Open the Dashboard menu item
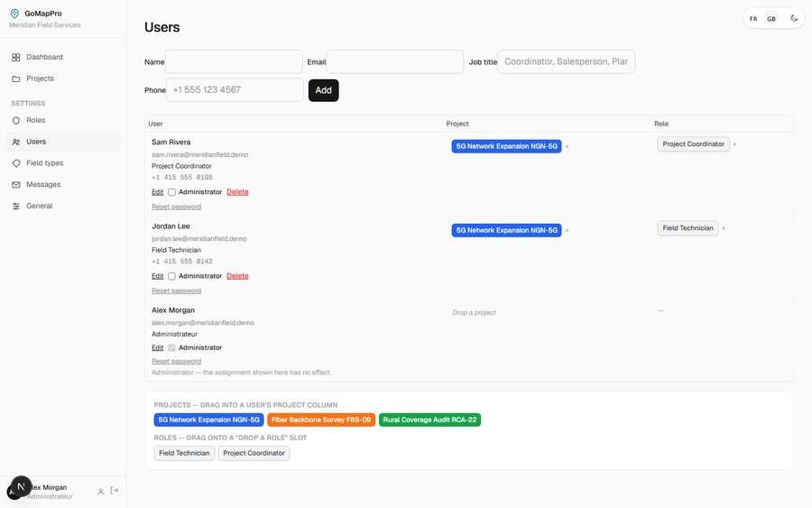Viewport: 812px width, 508px height. coord(63,58)
